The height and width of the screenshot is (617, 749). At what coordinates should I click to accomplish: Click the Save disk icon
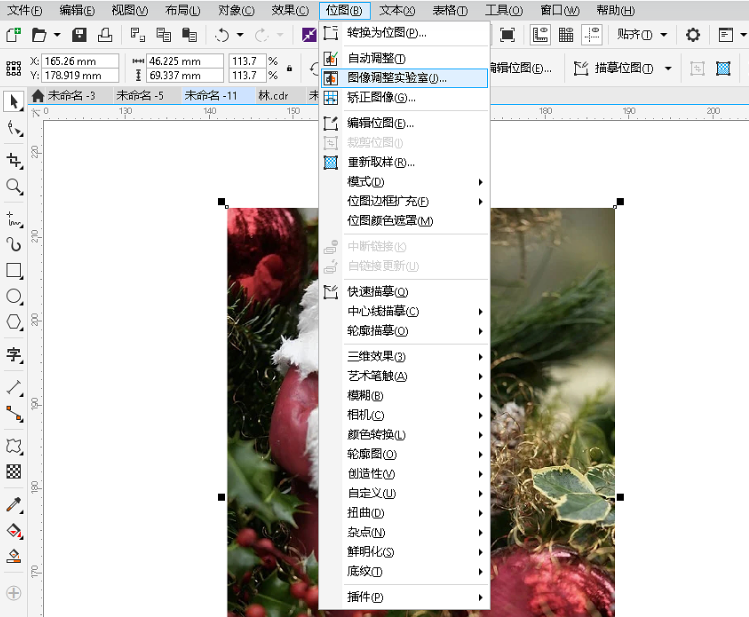(79, 35)
